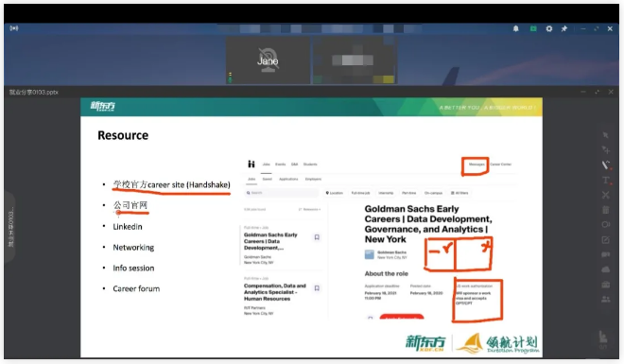Toggle the green screen-share indicator icon

(533, 28)
